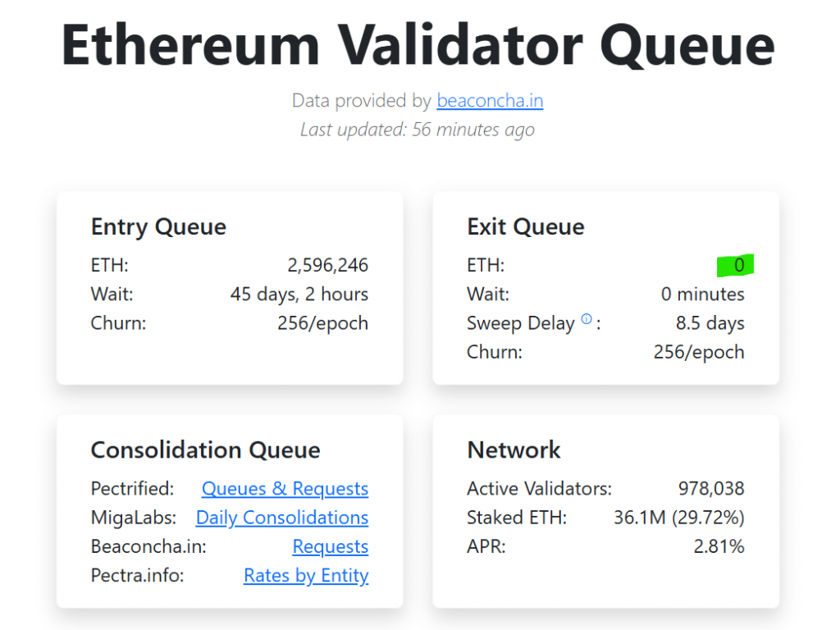
Task: Click the Last updated timestamp text
Action: [418, 130]
